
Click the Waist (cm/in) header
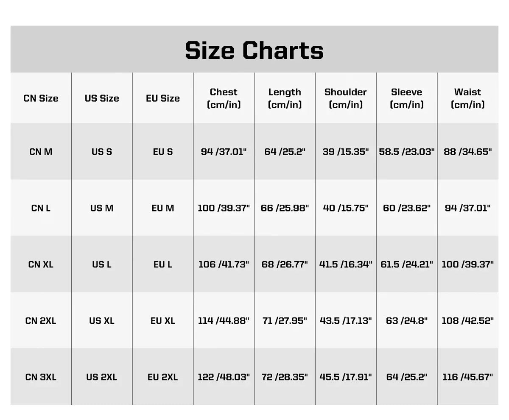[468, 98]
